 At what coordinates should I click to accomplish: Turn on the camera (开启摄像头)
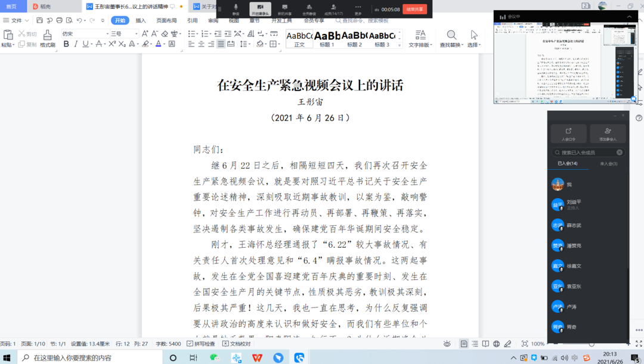[260, 9]
